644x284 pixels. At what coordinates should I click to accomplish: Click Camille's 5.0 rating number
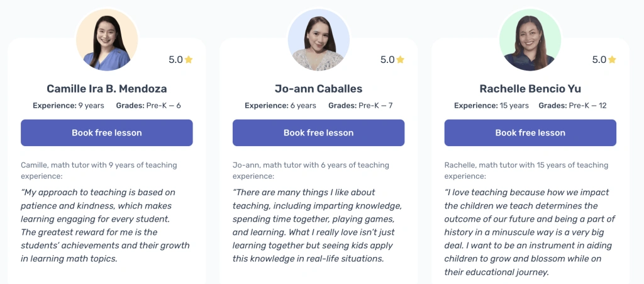[175, 60]
